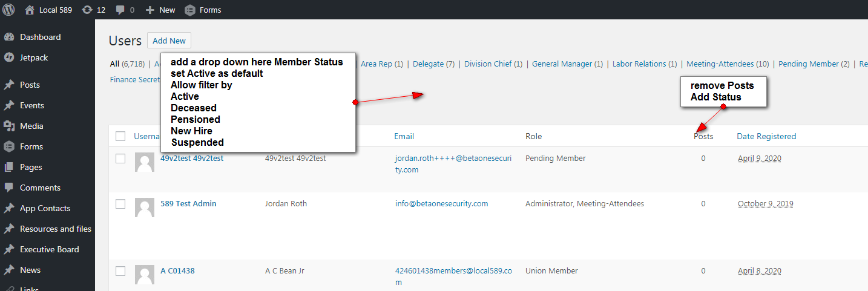Click the comments bubble icon in admin bar
The height and width of the screenshot is (291, 868).
click(120, 10)
